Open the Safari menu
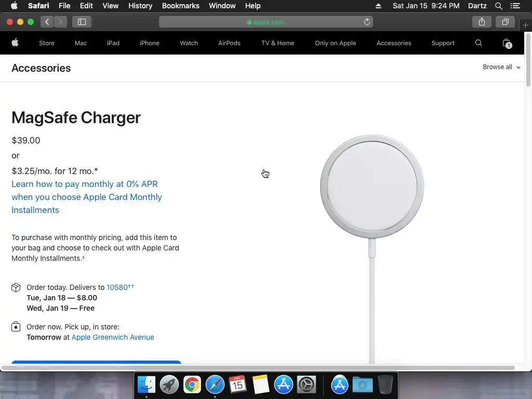The width and height of the screenshot is (532, 399). [x=38, y=6]
